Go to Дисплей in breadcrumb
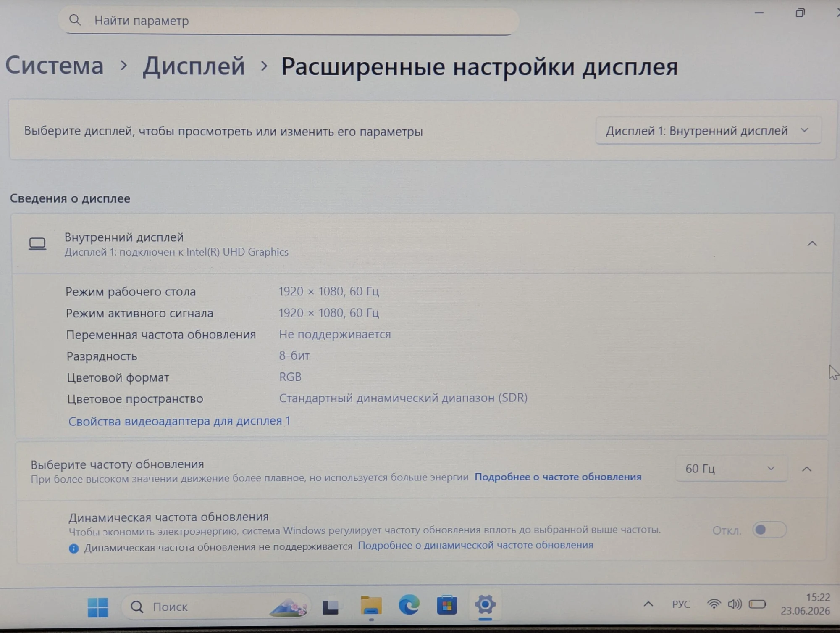 194,66
